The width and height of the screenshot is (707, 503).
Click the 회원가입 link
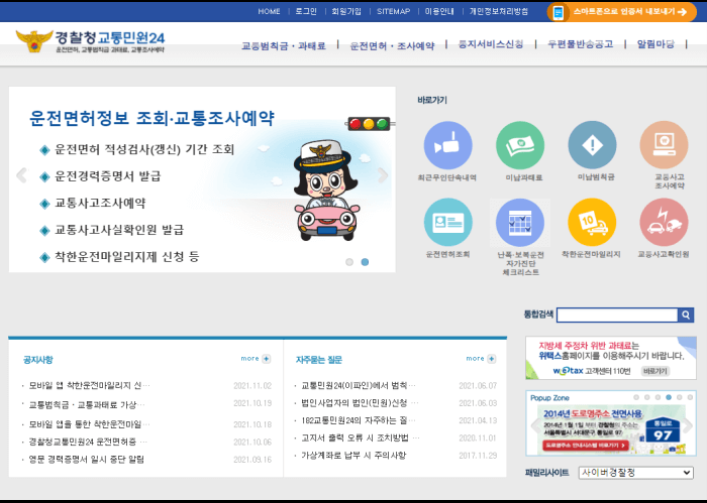coord(346,11)
